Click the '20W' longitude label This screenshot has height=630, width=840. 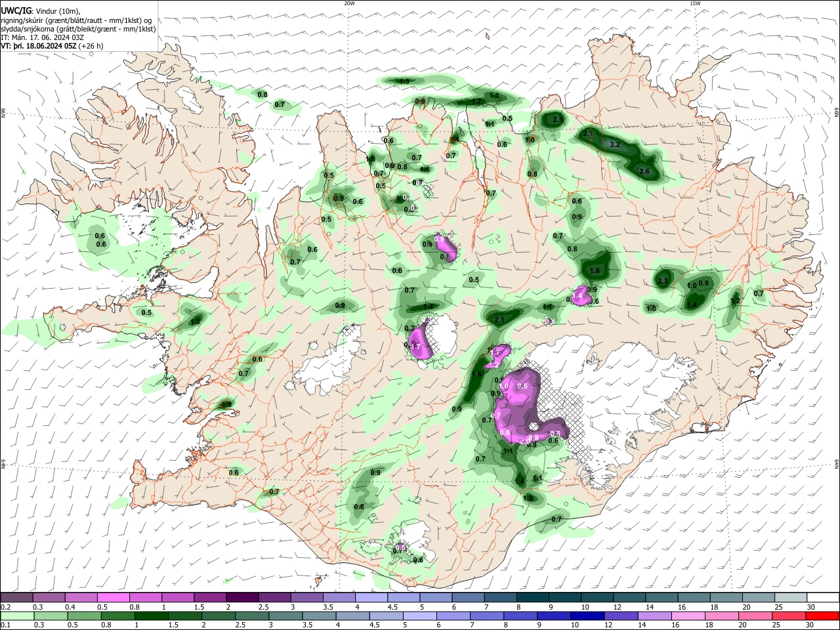click(x=349, y=3)
